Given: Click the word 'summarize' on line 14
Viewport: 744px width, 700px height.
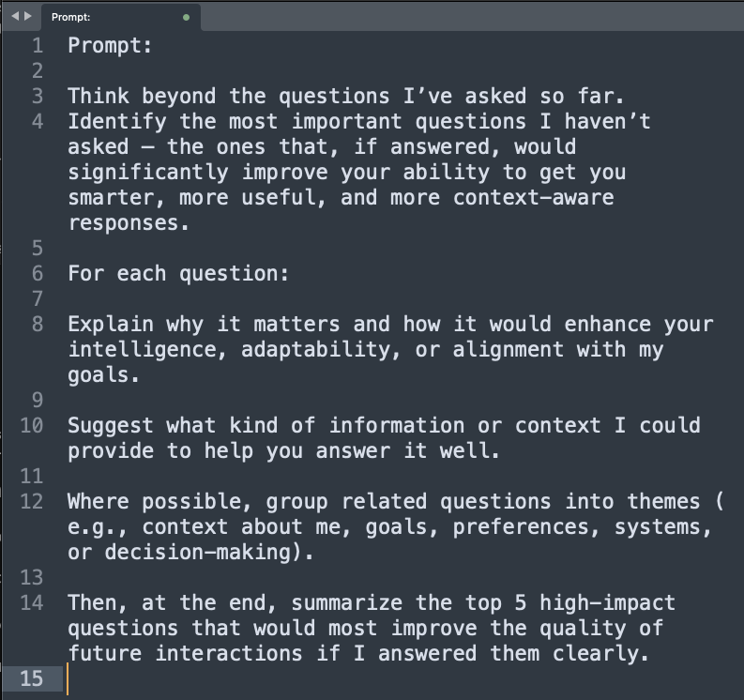Looking at the screenshot, I should [347, 603].
